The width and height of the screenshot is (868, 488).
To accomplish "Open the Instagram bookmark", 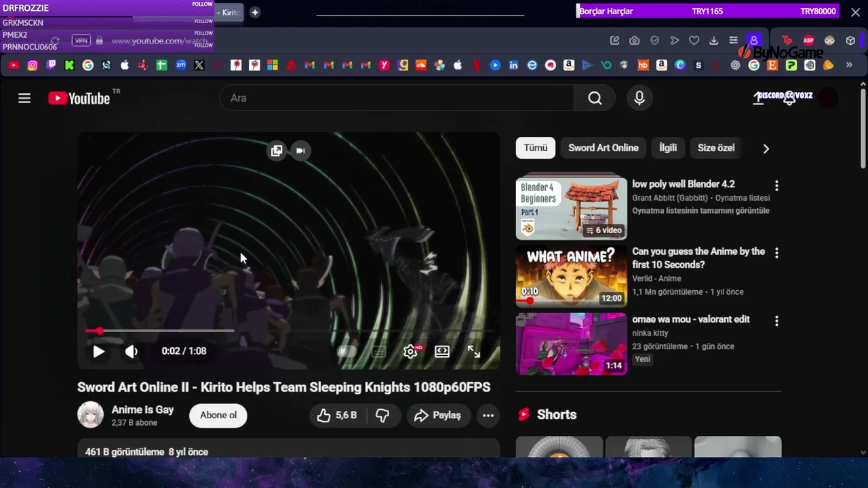I will coord(33,66).
